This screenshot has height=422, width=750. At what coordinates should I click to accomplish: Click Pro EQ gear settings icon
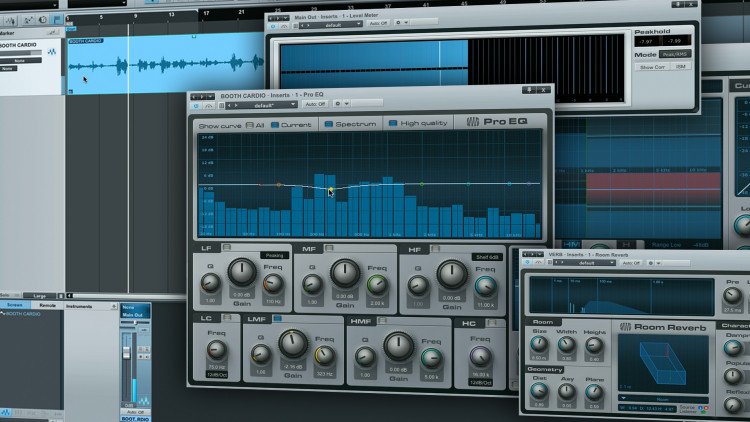[x=338, y=103]
